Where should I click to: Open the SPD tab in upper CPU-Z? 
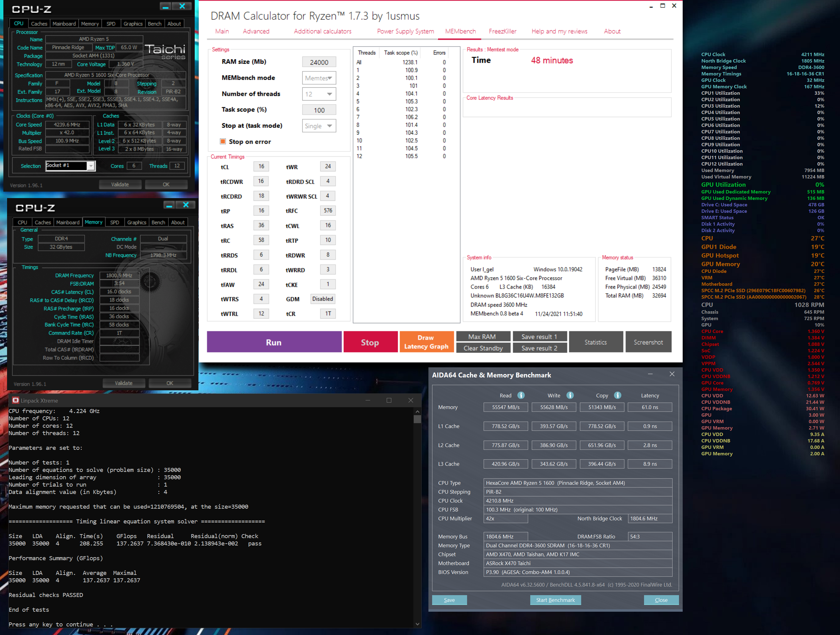click(x=111, y=24)
